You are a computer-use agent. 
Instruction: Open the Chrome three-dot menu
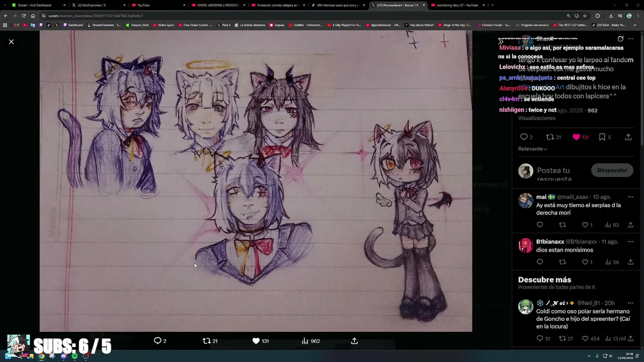tap(638, 16)
